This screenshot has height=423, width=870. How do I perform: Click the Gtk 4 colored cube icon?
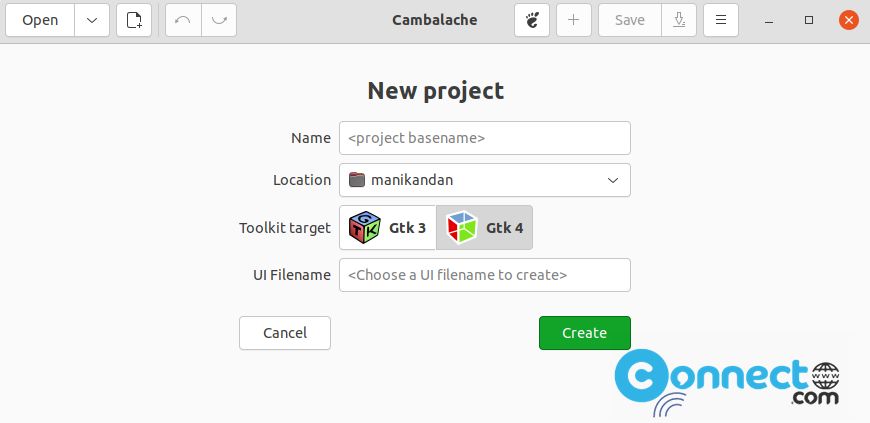pos(462,228)
